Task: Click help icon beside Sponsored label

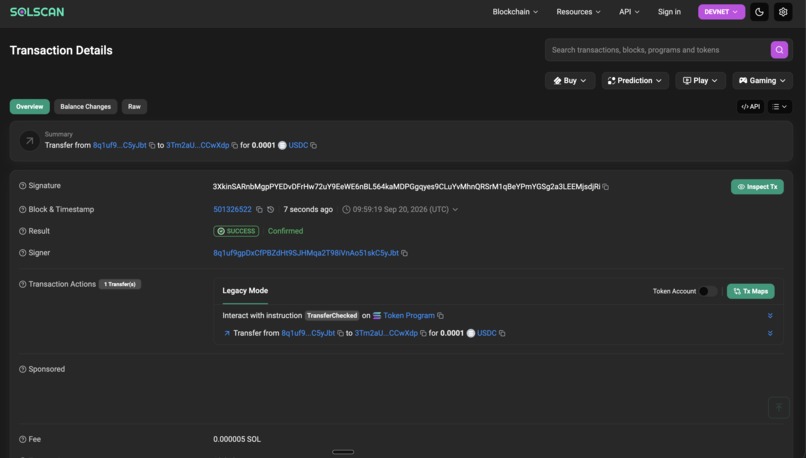Action: tap(23, 369)
